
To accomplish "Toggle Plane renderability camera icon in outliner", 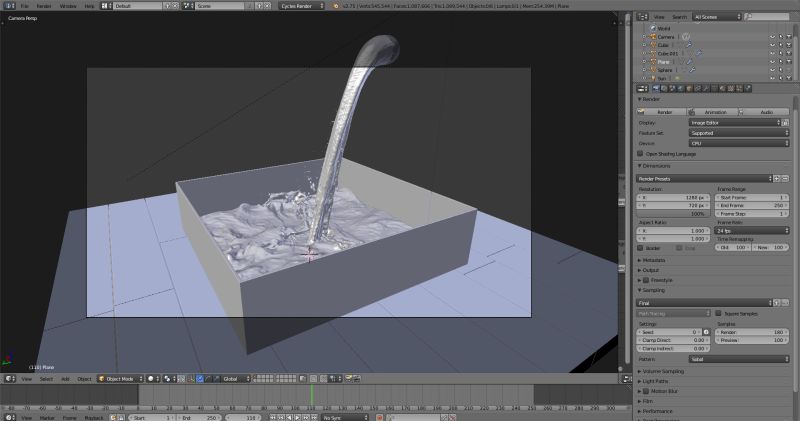I will (789, 61).
